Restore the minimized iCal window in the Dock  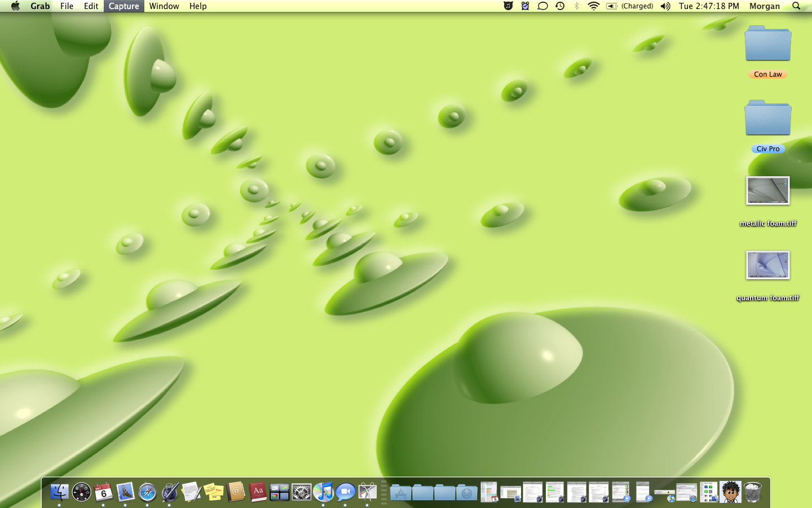[x=489, y=492]
